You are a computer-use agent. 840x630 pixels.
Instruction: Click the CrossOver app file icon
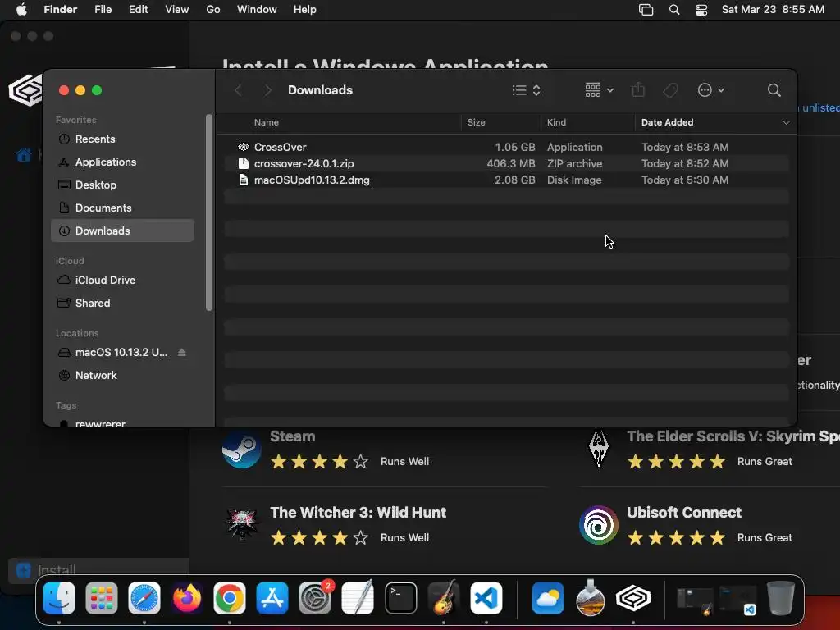tap(243, 147)
